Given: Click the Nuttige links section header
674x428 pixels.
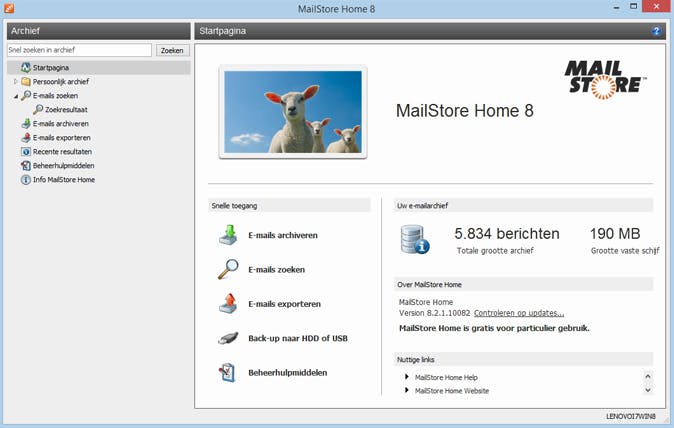Looking at the screenshot, I should pos(523,359).
